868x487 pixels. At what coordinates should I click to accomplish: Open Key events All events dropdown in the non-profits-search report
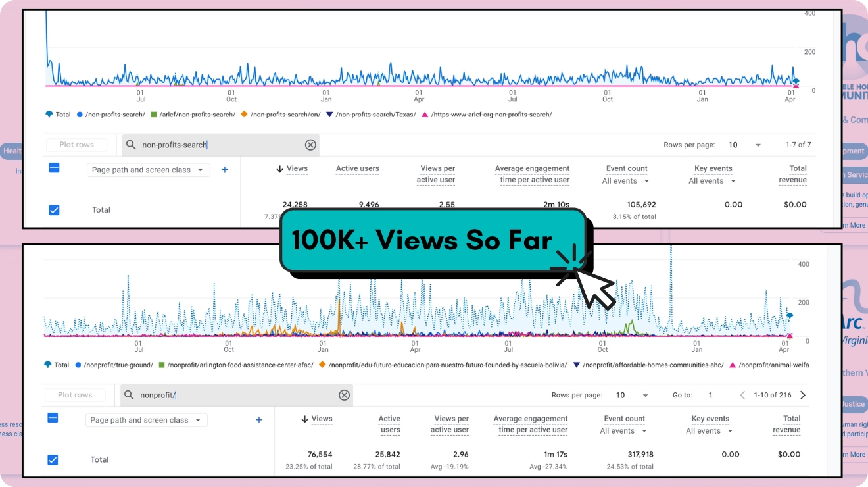pyautogui.click(x=712, y=181)
